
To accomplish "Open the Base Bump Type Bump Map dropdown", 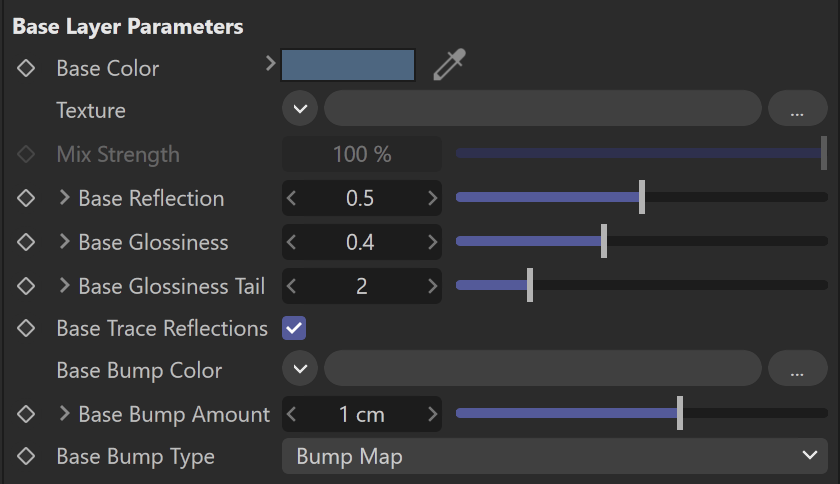I will [555, 456].
